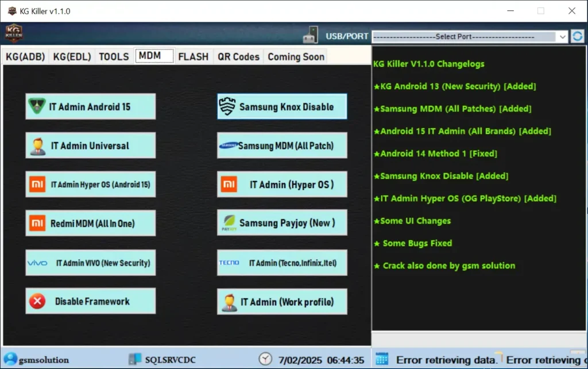The height and width of the screenshot is (369, 588).
Task: Click the Samsung logo on MDM button
Action: (229, 145)
